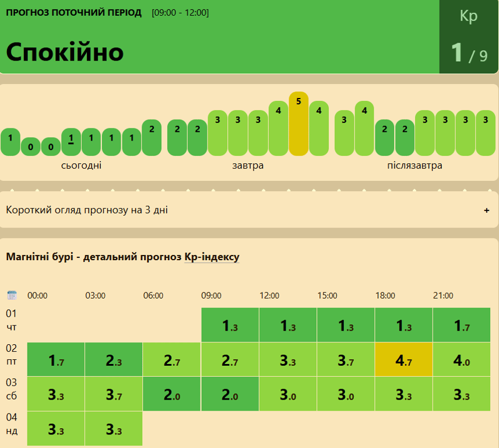
Task: Click the "21:00" column header
Action: click(x=443, y=296)
